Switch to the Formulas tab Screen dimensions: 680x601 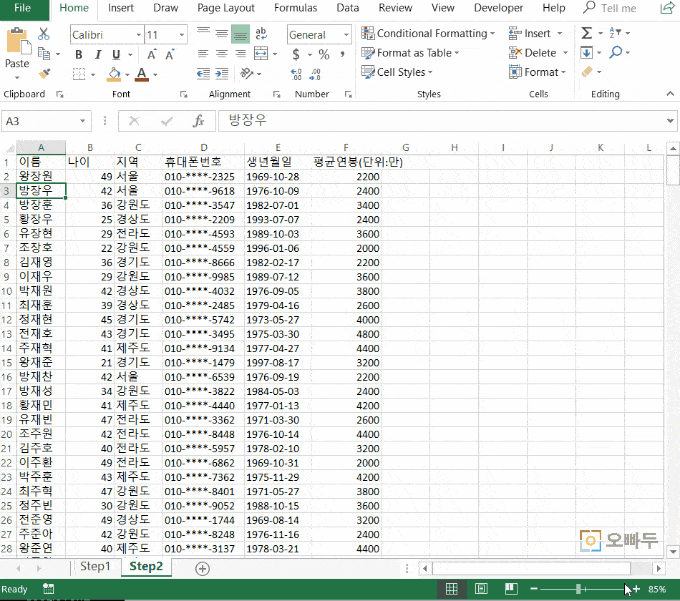(295, 8)
